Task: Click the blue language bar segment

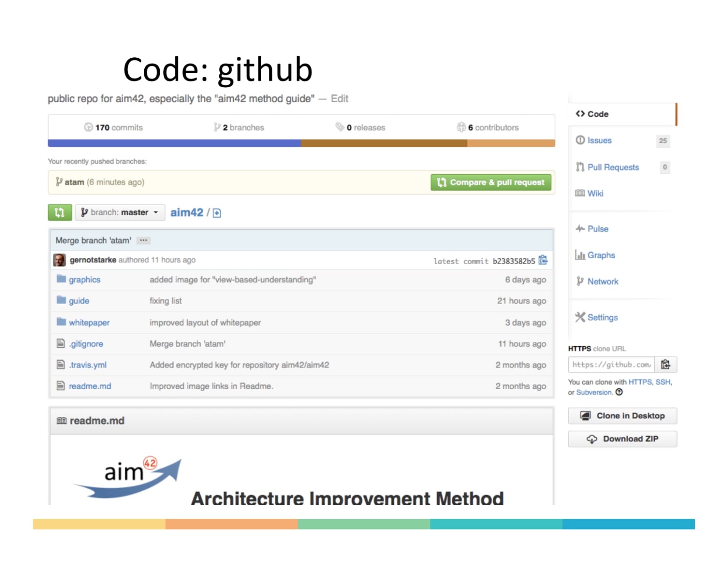Action: pos(174,143)
